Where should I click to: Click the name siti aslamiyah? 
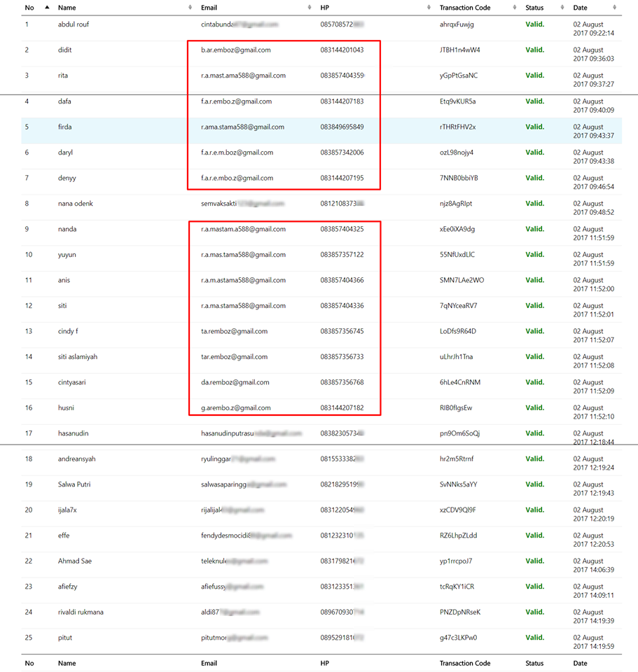(78, 357)
